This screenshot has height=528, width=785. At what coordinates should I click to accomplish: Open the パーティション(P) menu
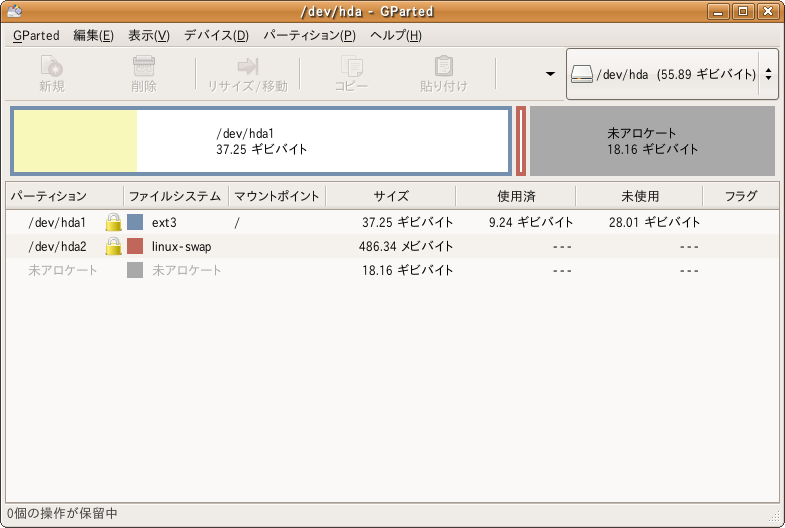click(x=309, y=35)
